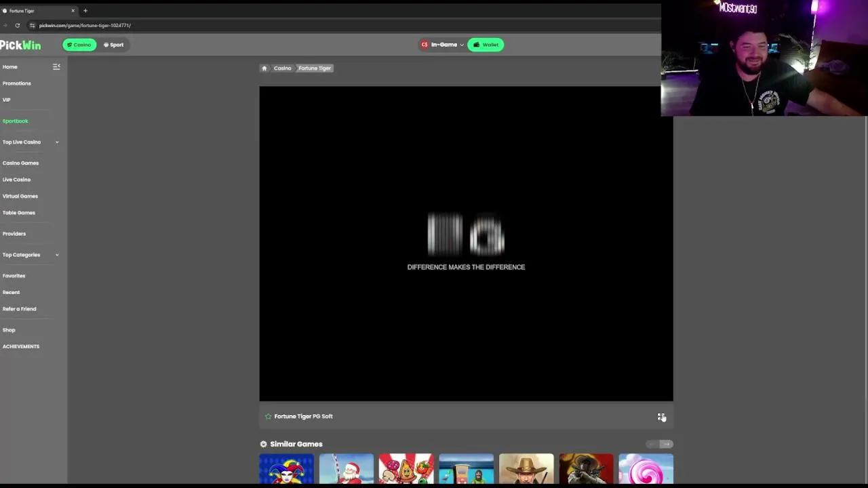Click the home icon in breadcrumb
This screenshot has height=488, width=868.
264,68
